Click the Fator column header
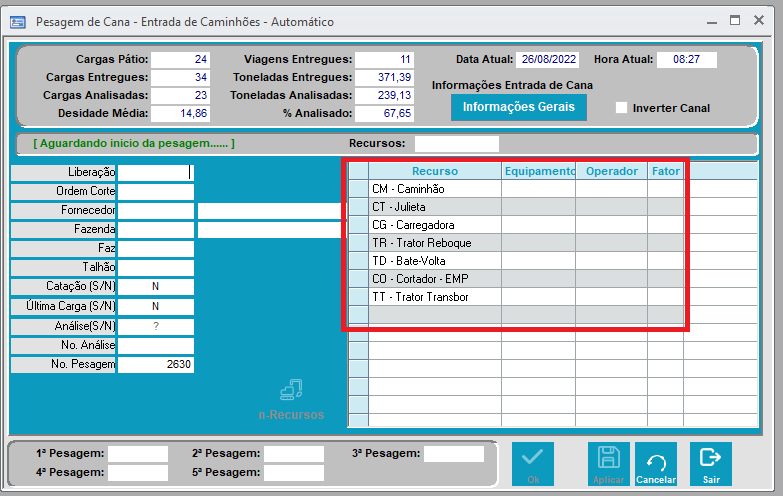The width and height of the screenshot is (783, 496). click(666, 171)
